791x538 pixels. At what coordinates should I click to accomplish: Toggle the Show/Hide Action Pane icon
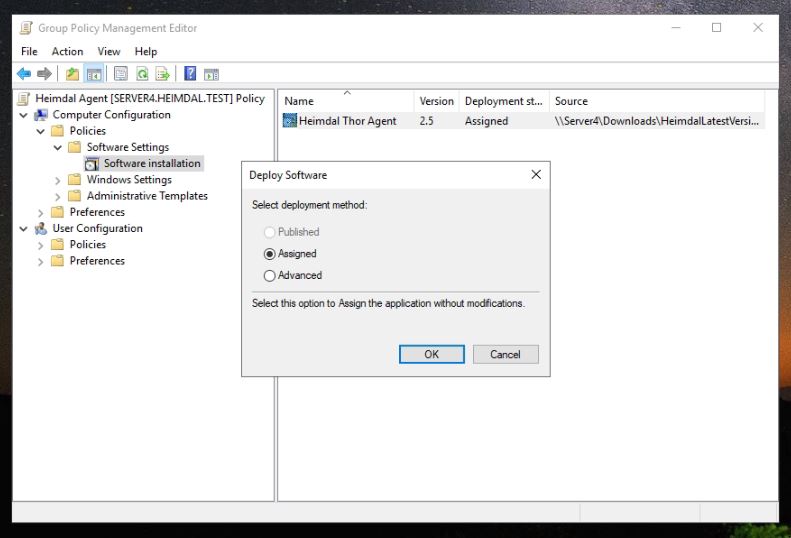click(211, 75)
